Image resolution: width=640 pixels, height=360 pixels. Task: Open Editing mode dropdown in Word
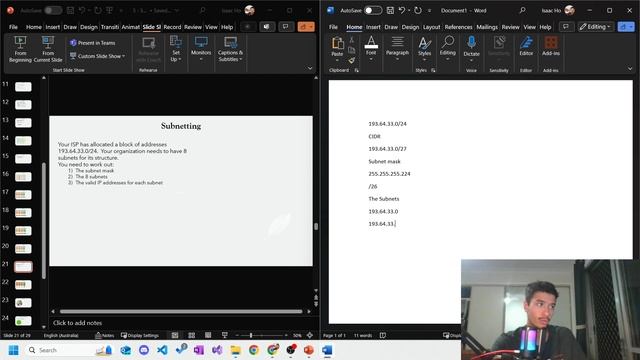pyautogui.click(x=595, y=27)
